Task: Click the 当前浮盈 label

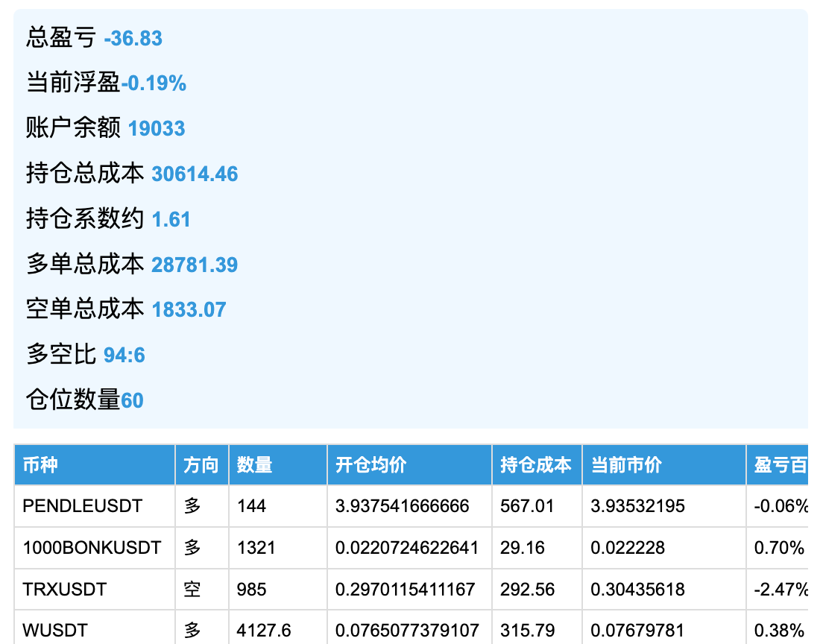Action: 74,83
